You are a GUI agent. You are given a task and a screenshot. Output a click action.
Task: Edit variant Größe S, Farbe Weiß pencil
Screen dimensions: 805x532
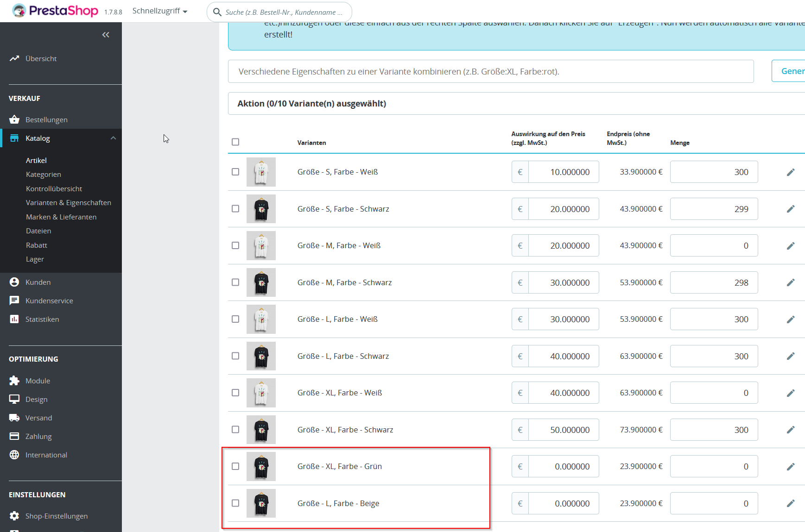pos(791,172)
